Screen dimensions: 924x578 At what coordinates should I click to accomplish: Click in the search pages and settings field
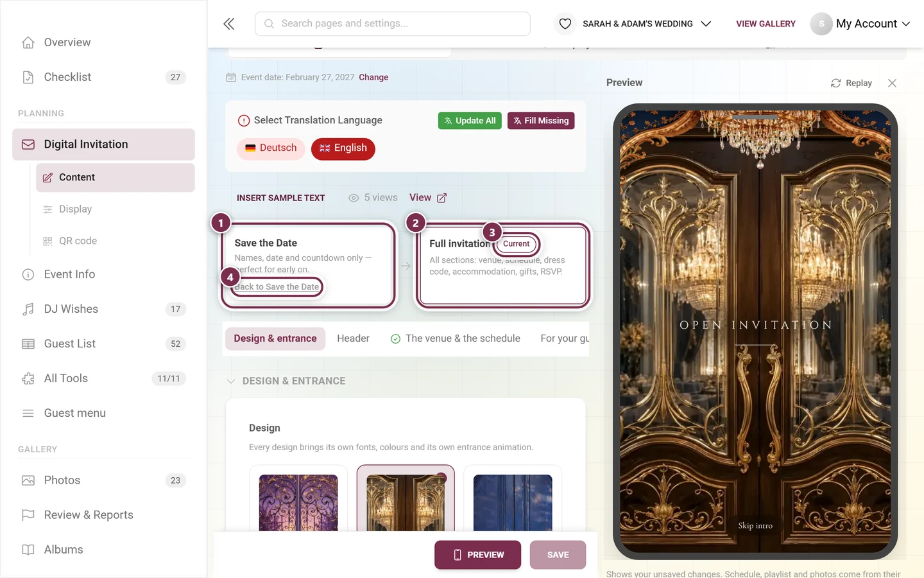(x=393, y=24)
